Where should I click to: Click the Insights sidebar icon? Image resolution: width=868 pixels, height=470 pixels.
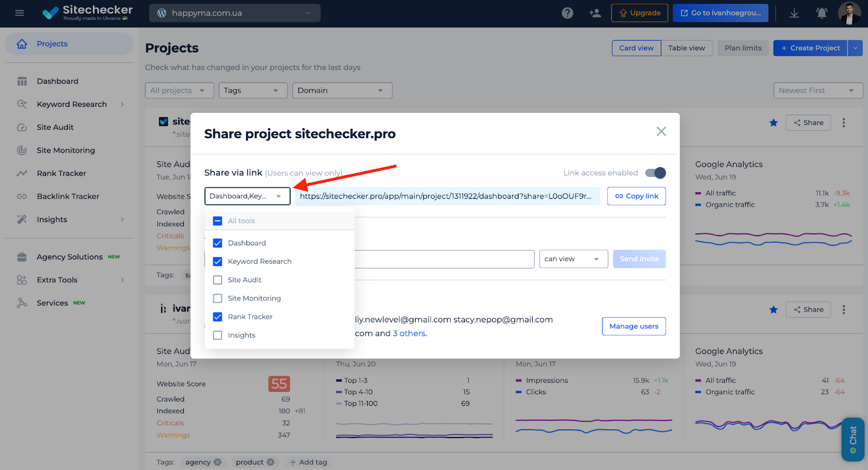(x=22, y=219)
